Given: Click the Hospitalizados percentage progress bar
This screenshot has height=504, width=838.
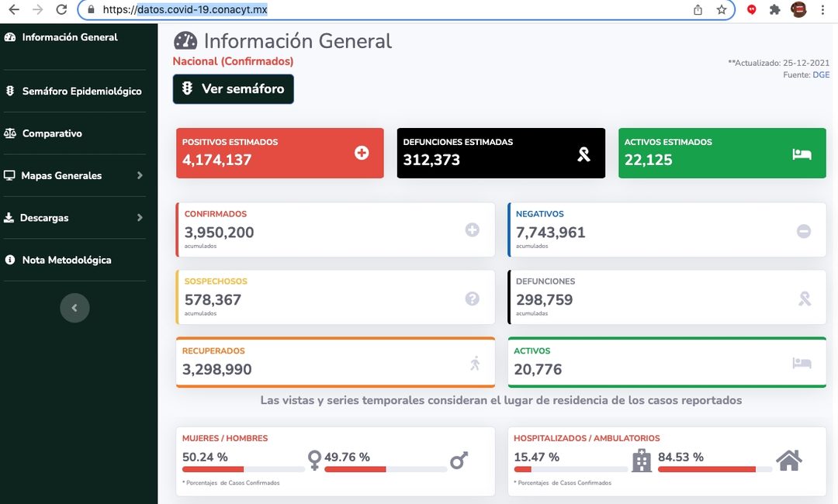Looking at the screenshot, I should click(x=571, y=470).
